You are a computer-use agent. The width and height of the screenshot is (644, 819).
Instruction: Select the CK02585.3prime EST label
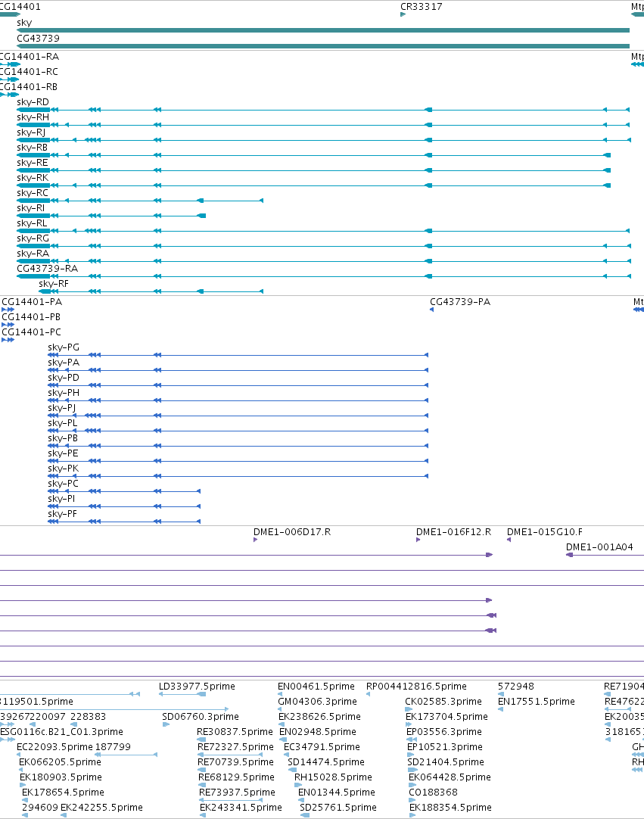pyautogui.click(x=443, y=702)
